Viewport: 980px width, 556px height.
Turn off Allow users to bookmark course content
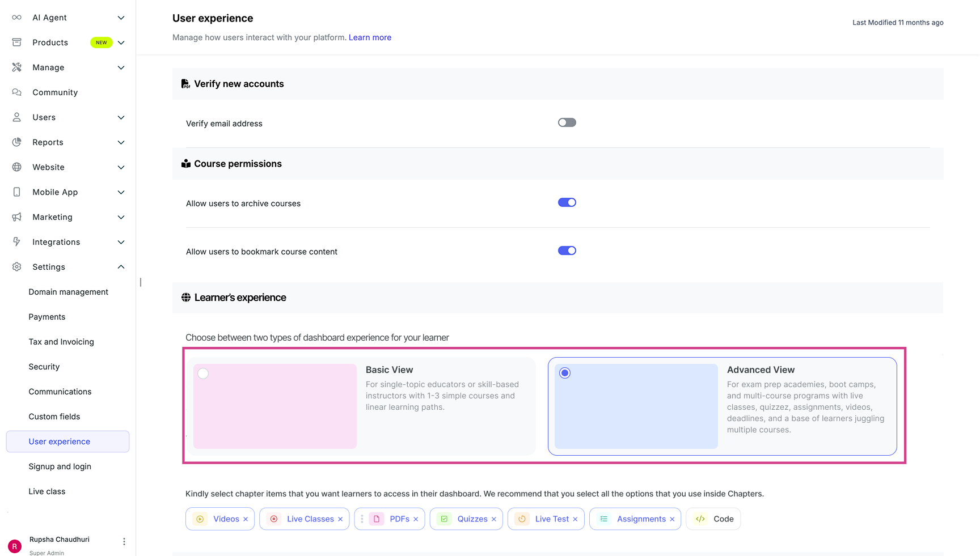pos(567,251)
